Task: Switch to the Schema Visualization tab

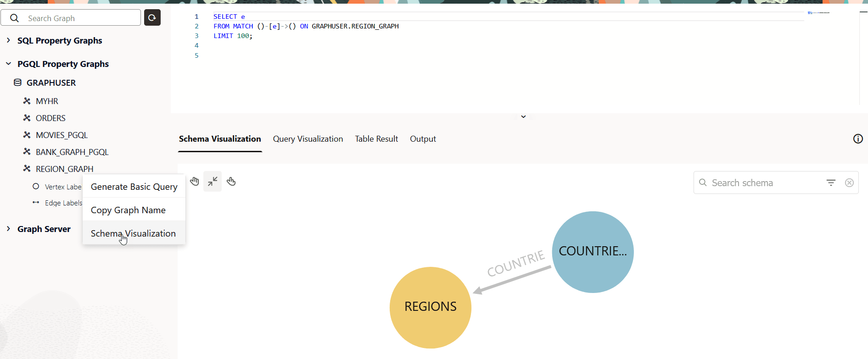Action: [x=220, y=139]
